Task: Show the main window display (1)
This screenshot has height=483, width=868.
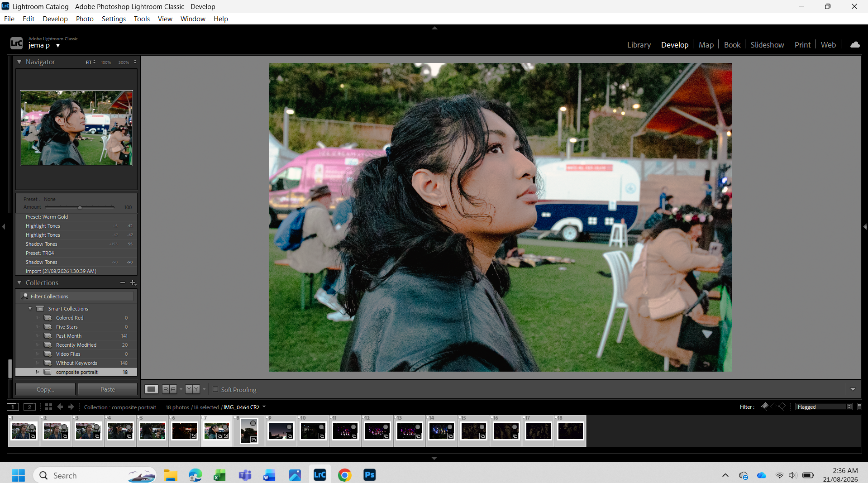Action: click(13, 407)
